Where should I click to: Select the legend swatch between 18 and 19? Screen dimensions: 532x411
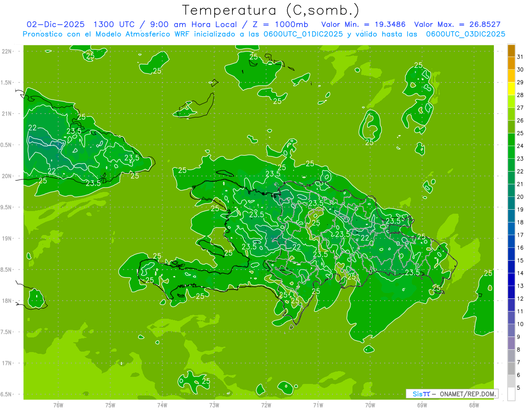(x=511, y=216)
